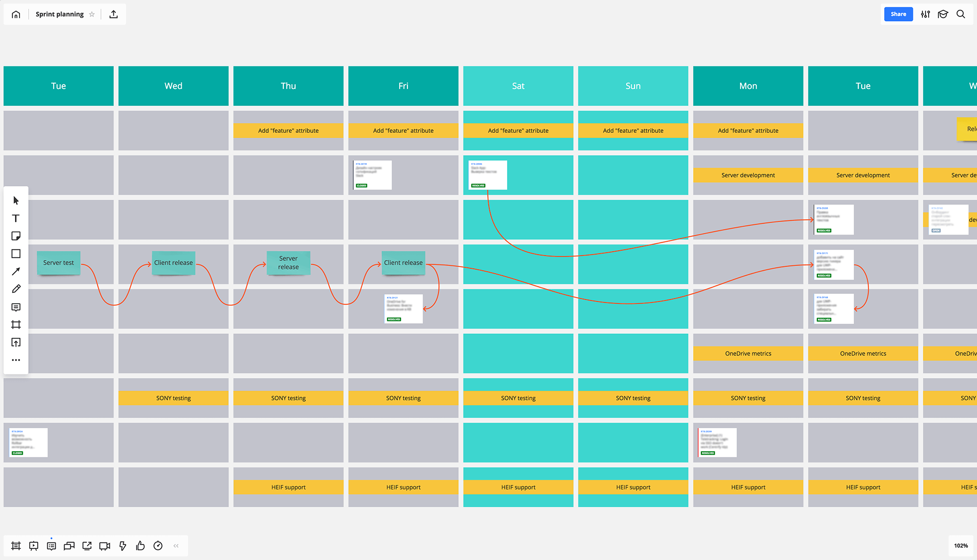This screenshot has width=977, height=560.
Task: Click the upload/export icon in title bar
Action: 113,14
